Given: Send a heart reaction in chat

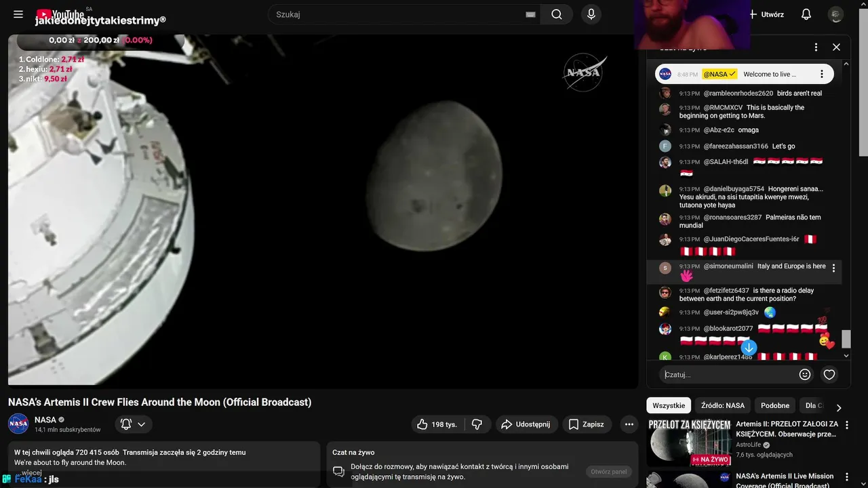Looking at the screenshot, I should (829, 374).
